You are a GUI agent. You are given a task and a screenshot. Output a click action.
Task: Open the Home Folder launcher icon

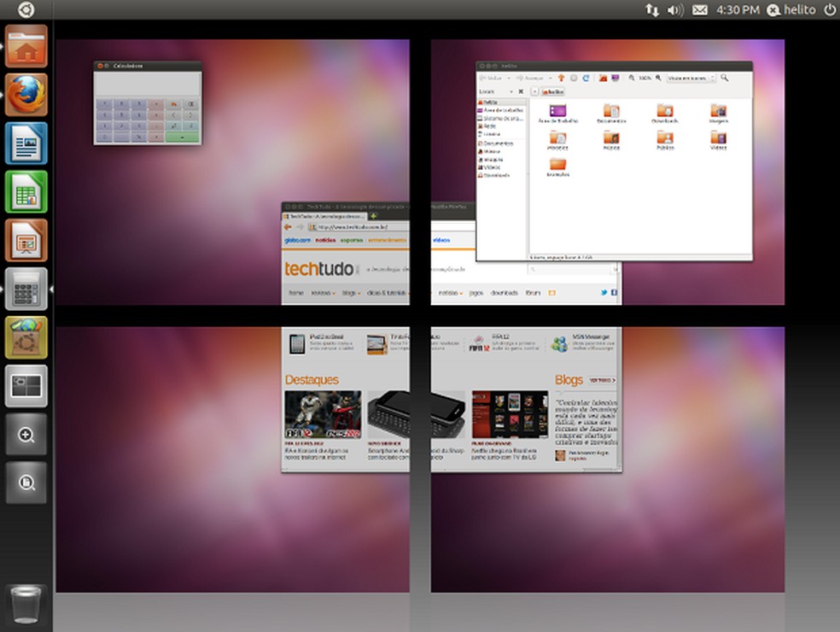click(26, 46)
